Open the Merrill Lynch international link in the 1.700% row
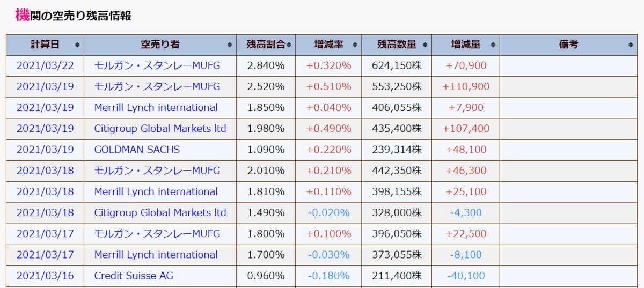This screenshot has width=644, height=288. pyautogui.click(x=156, y=255)
